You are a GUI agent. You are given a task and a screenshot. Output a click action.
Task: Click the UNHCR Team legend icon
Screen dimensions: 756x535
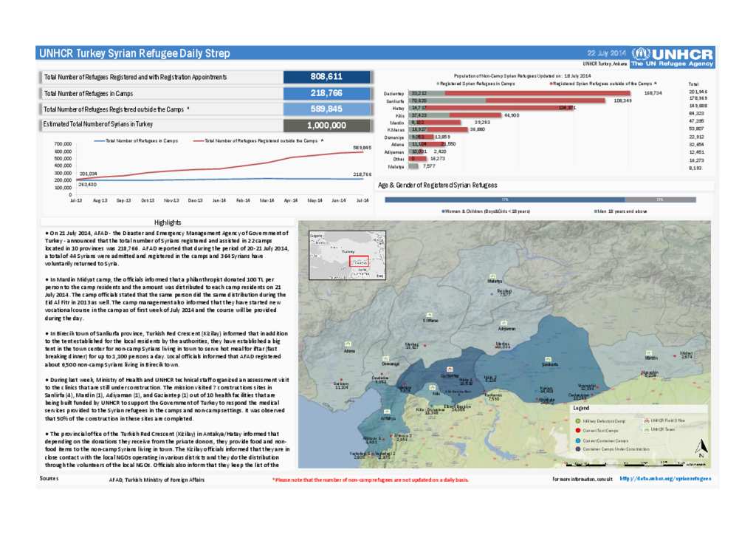[647, 430]
